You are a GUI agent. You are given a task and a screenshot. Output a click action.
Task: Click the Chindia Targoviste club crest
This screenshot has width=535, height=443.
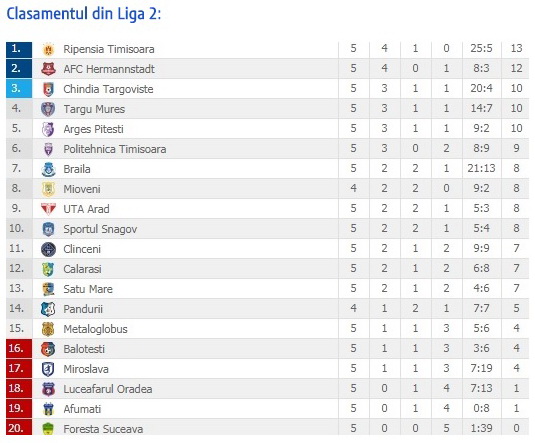[48, 89]
